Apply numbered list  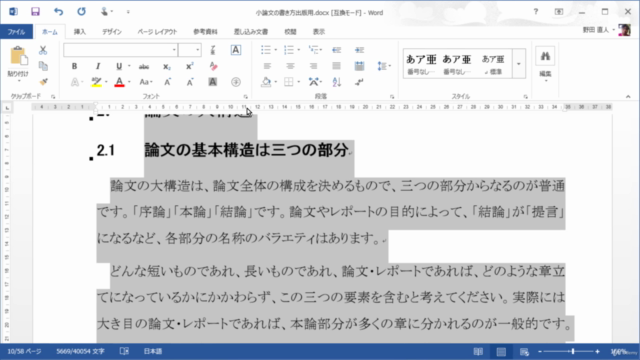[289, 50]
